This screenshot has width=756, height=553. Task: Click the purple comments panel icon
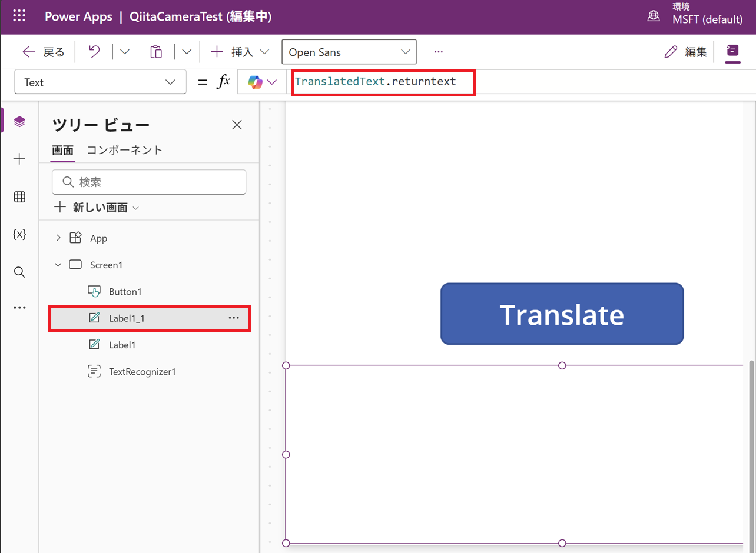732,51
